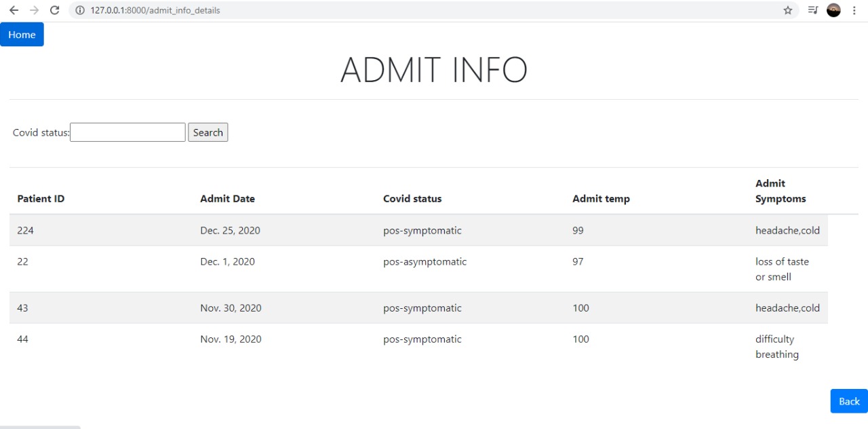The height and width of the screenshot is (429, 868).
Task: Open Chrome's three-dot menu
Action: tap(854, 10)
